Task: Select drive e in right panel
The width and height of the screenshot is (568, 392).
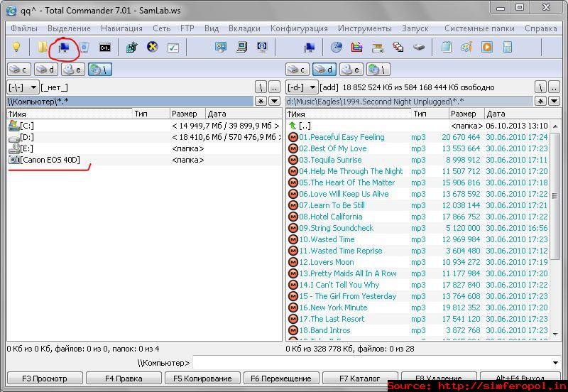Action: tap(351, 69)
